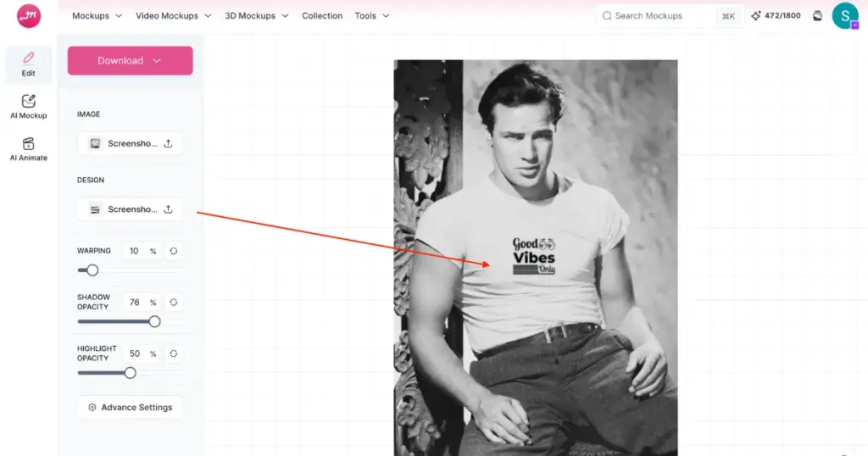Click the Mockey logo icon
This screenshot has width=868, height=456.
[29, 16]
